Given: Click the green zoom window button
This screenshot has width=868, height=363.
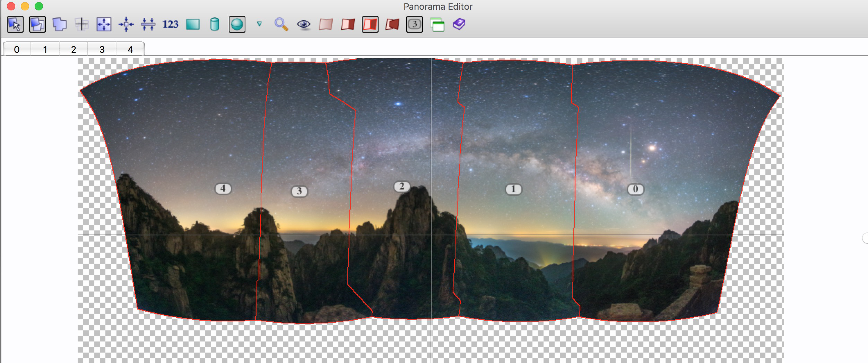Looking at the screenshot, I should coord(39,6).
